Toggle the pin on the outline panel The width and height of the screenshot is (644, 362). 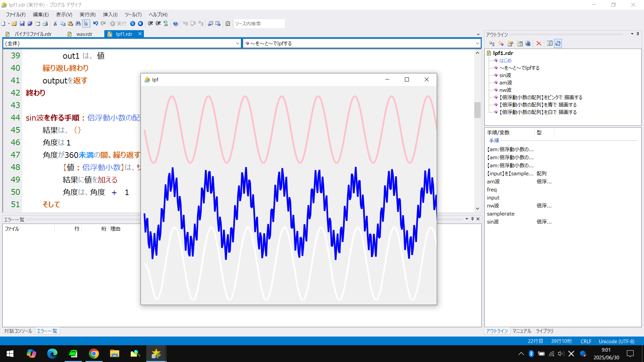click(x=638, y=34)
